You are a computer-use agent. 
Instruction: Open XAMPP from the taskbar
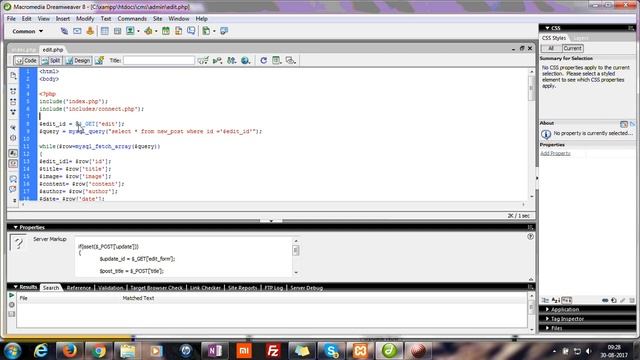[360, 351]
